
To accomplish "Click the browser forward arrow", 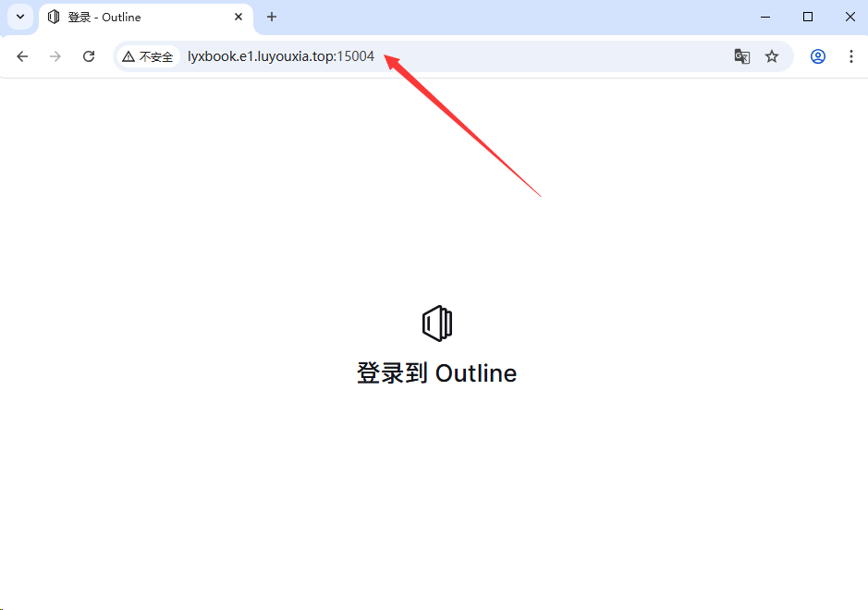I will coord(55,56).
